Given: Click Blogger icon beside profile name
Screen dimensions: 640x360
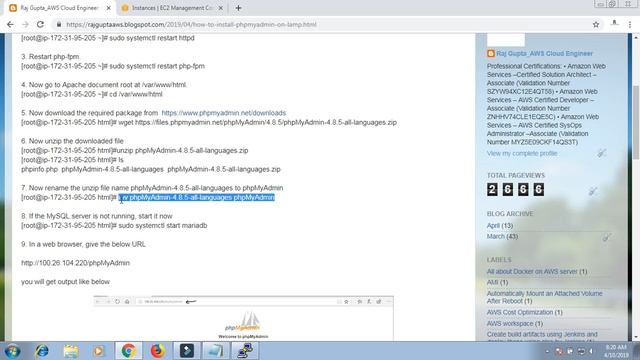Looking at the screenshot, I should (x=491, y=53).
